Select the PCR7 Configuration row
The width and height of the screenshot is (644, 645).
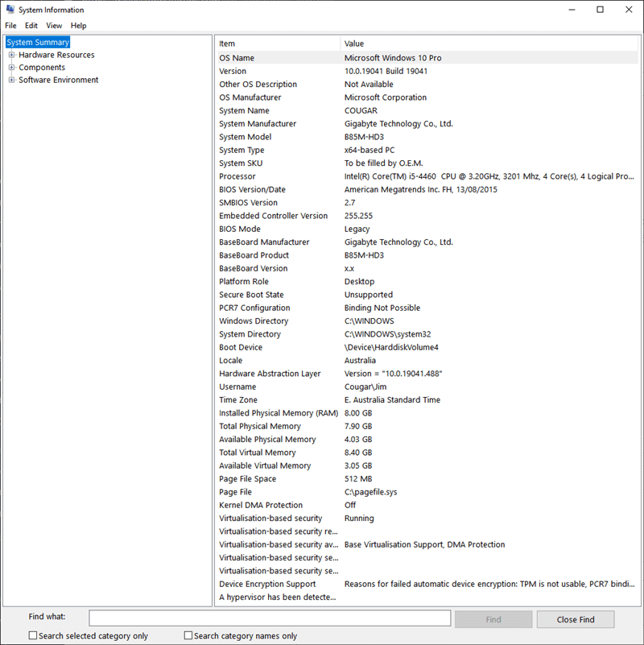click(427, 308)
